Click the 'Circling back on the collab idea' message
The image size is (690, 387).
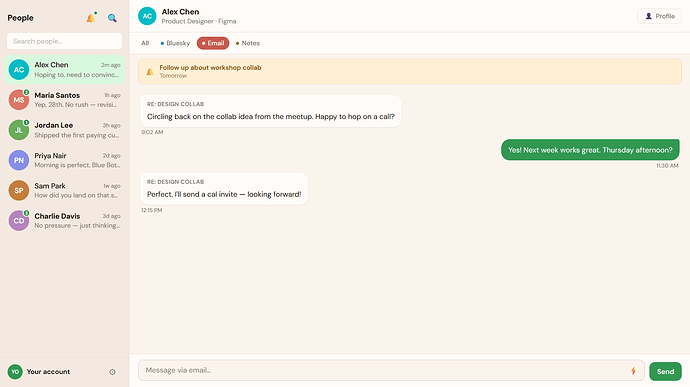point(271,111)
